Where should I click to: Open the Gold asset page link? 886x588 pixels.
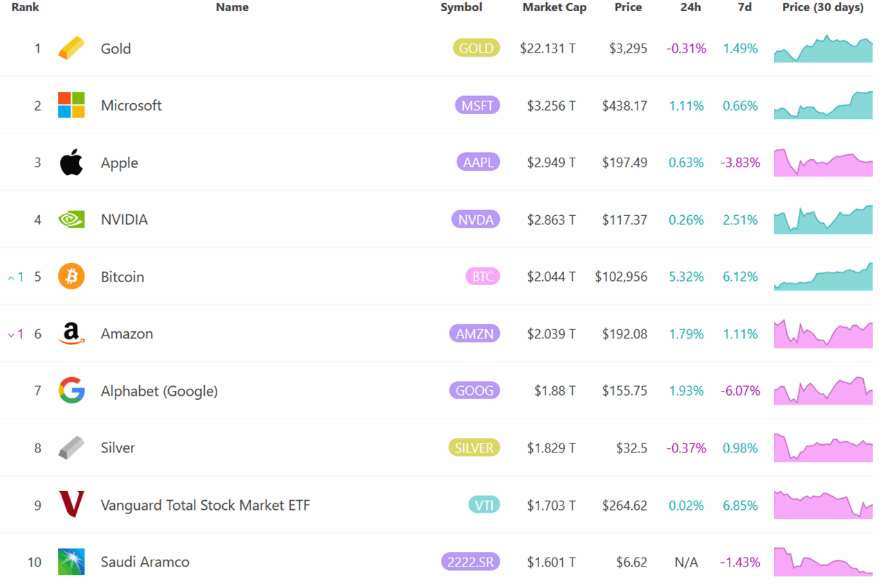(x=116, y=48)
